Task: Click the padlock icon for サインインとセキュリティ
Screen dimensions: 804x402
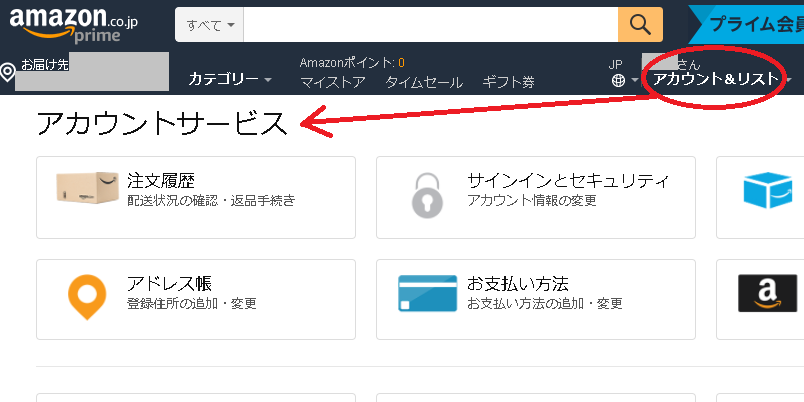Action: (x=427, y=195)
